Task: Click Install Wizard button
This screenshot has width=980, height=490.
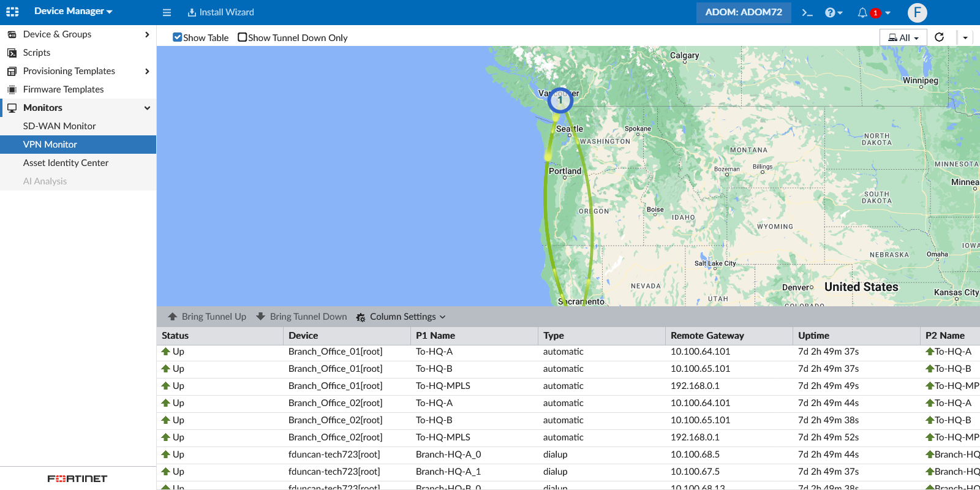Action: click(221, 12)
